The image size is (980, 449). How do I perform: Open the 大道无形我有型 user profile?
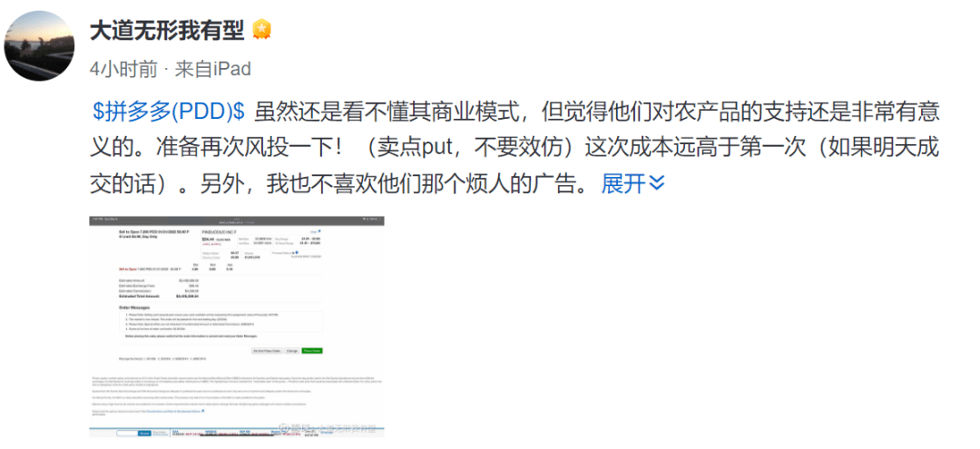pos(167,30)
